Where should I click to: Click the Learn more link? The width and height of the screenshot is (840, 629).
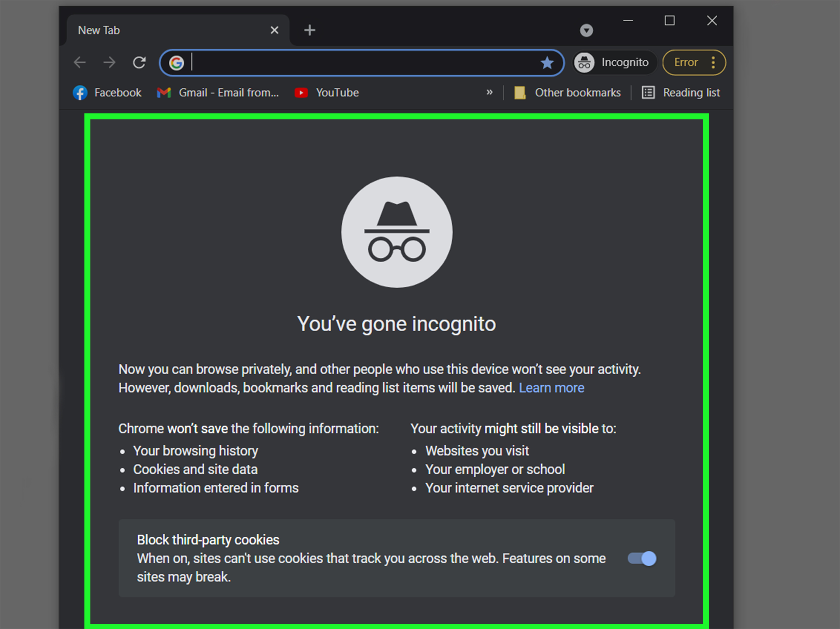[551, 388]
